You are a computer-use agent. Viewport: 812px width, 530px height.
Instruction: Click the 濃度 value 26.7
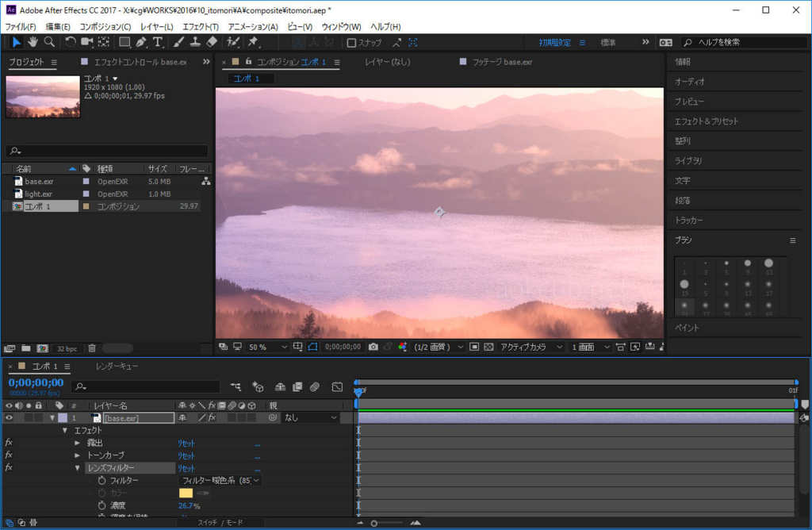[186, 505]
